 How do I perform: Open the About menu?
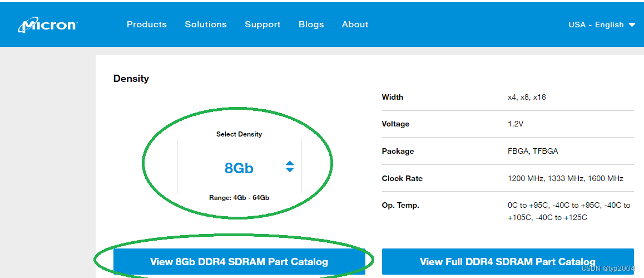pyautogui.click(x=355, y=25)
